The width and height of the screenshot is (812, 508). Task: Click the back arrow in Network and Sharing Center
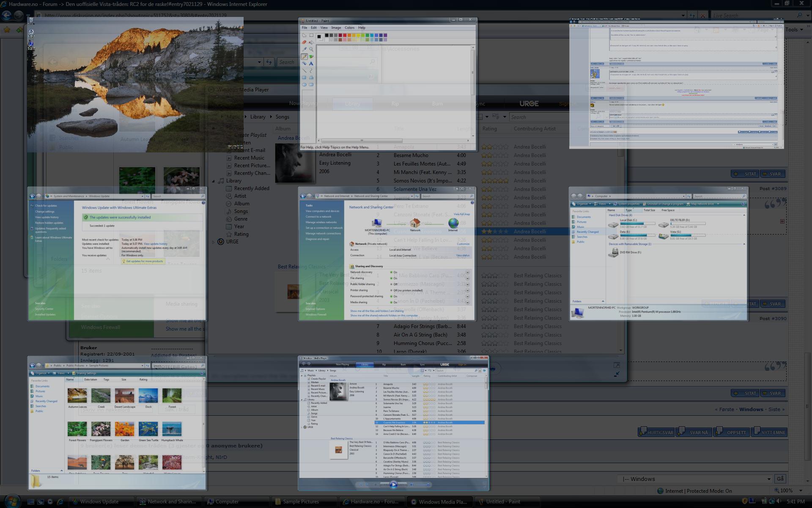coord(303,196)
